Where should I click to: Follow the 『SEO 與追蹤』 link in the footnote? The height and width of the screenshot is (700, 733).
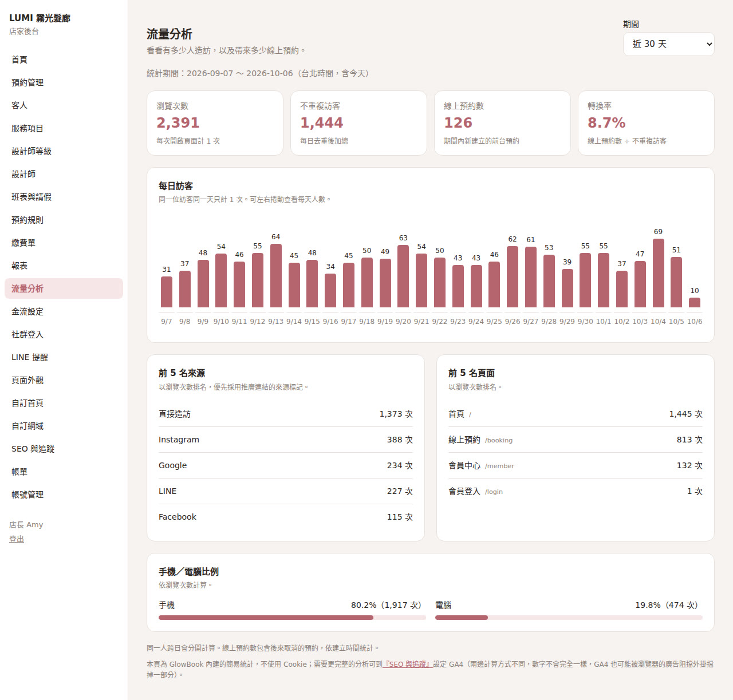pos(407,665)
